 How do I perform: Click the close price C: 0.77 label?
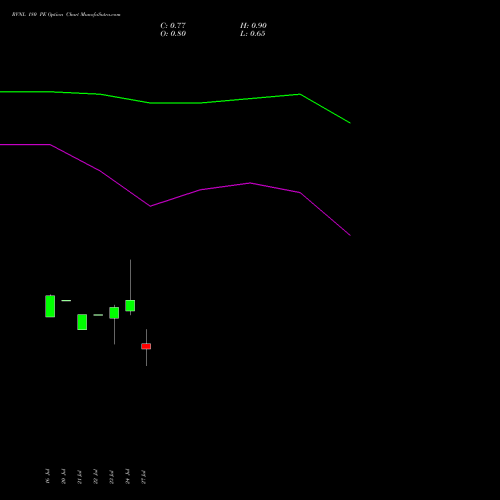173,26
